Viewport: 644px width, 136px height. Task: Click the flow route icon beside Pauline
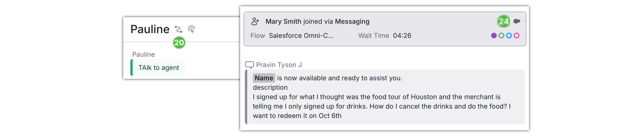pyautogui.click(x=178, y=29)
